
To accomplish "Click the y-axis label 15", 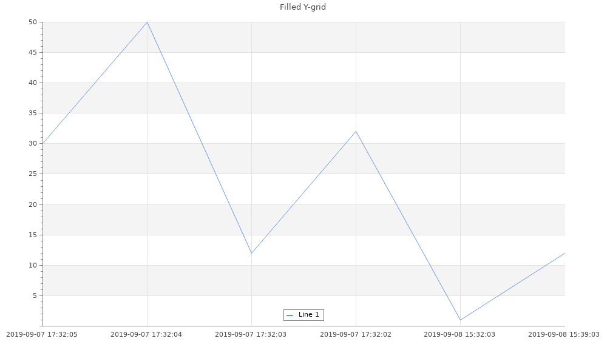I will coord(33,235).
